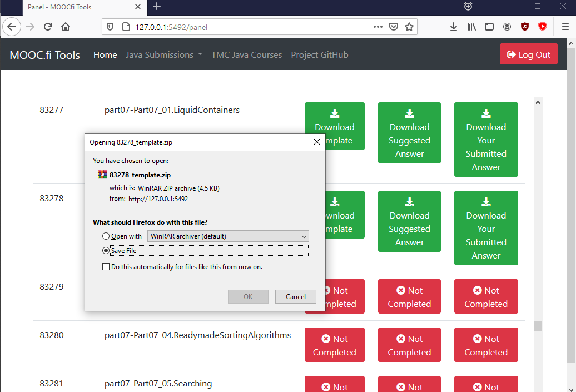Click the browser forward arrow
576x392 pixels.
(30, 27)
